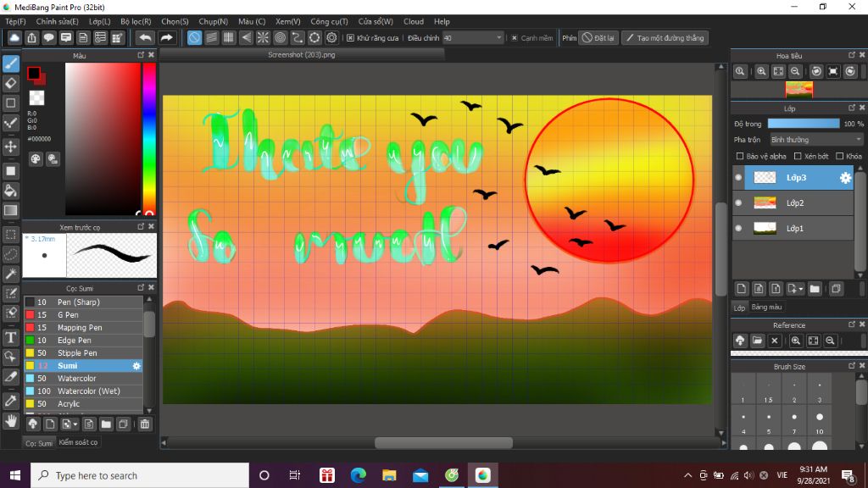Open the Tệp(F) menu
Image resolution: width=868 pixels, height=488 pixels.
(15, 21)
